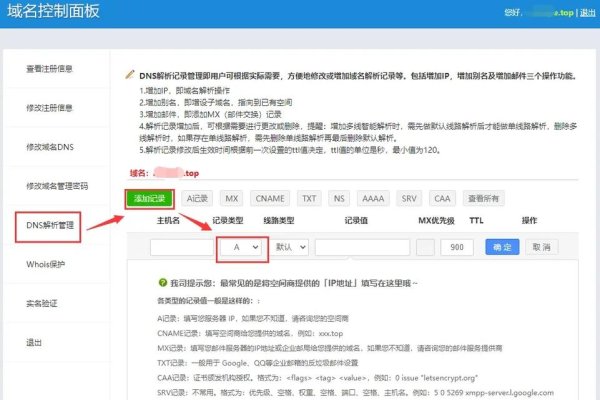The width and height of the screenshot is (600, 400).
Task: Open 查看注册信息 in the sidebar
Action: (x=49, y=69)
